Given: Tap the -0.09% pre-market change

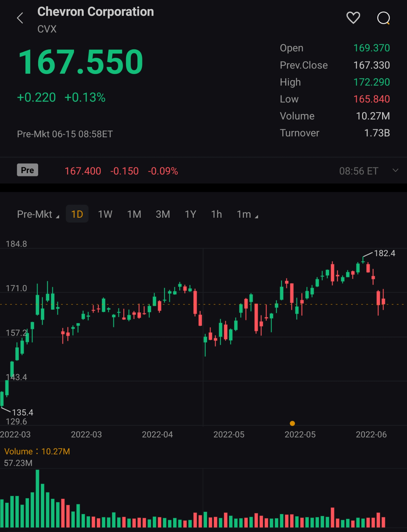Looking at the screenshot, I should coord(163,171).
